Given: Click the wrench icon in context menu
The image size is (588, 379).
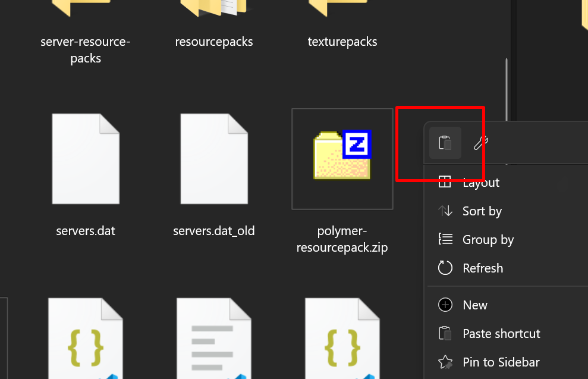Looking at the screenshot, I should [480, 143].
